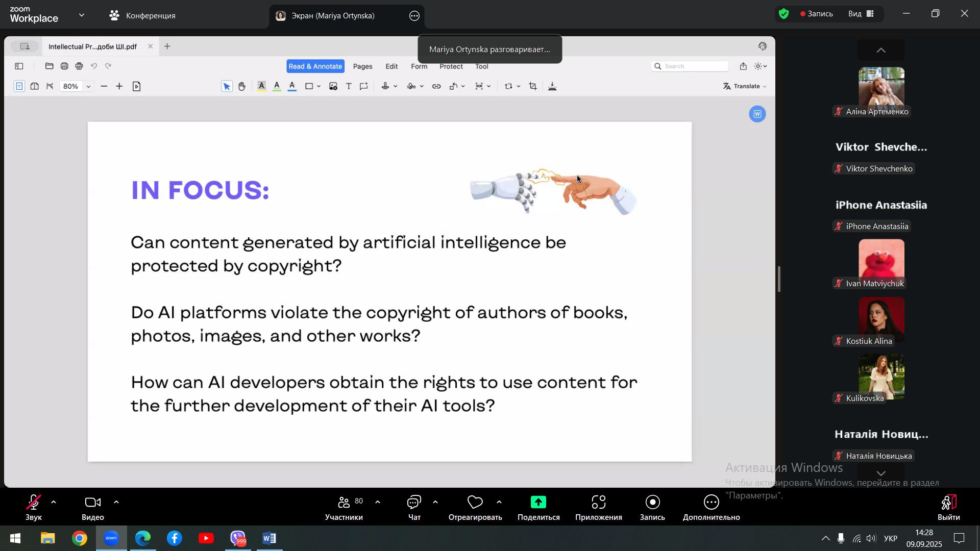
Task: Start the presentation slideshow mode
Action: click(x=136, y=87)
